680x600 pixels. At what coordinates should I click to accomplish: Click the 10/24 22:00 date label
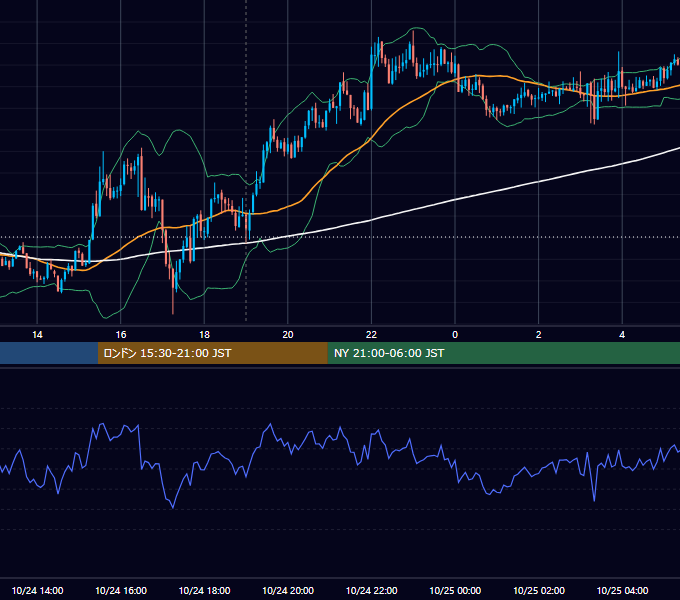[x=371, y=590]
